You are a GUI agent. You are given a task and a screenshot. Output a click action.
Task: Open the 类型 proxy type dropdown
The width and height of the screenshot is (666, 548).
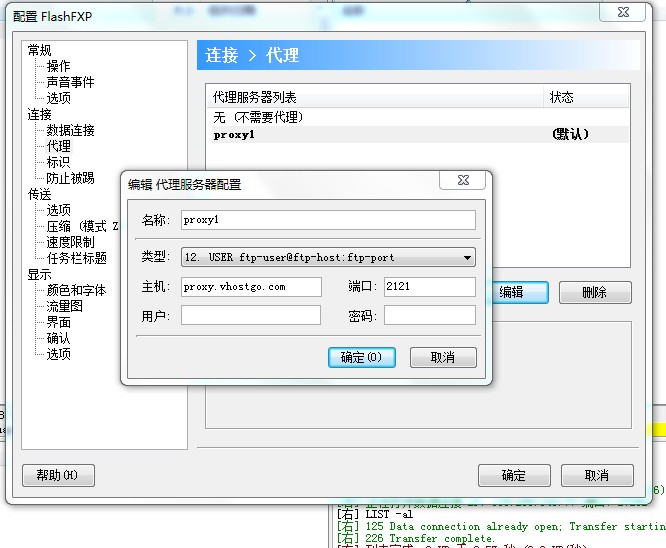[x=328, y=257]
